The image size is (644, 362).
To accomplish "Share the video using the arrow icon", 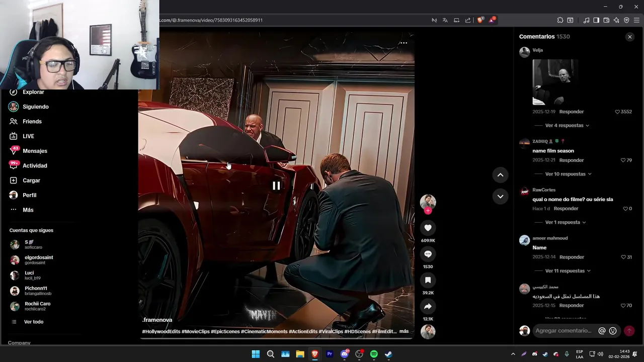I will coord(428,306).
